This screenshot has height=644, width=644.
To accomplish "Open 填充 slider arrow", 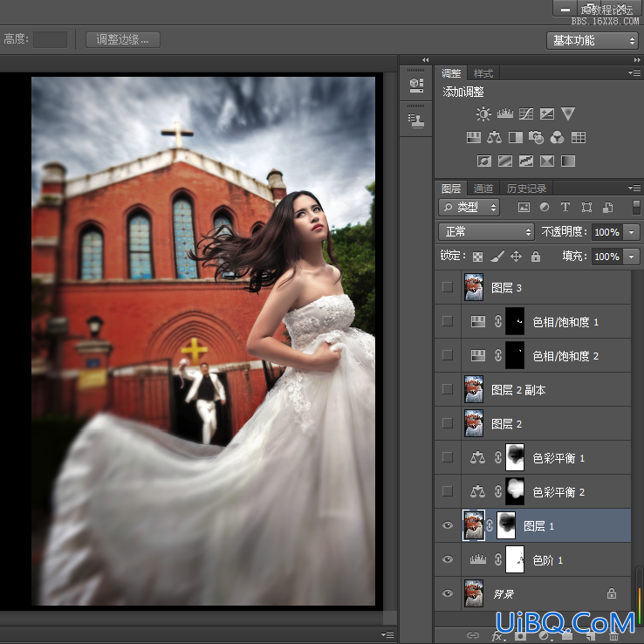I will coord(631,257).
